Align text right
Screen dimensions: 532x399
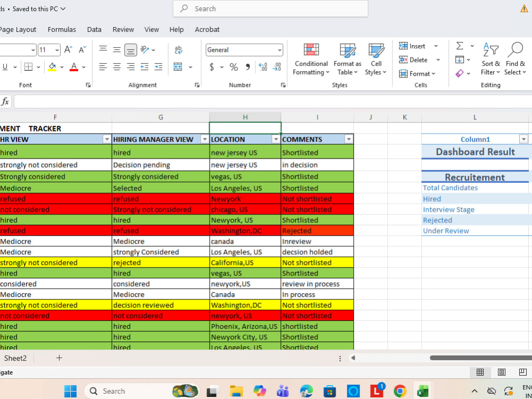(131, 67)
